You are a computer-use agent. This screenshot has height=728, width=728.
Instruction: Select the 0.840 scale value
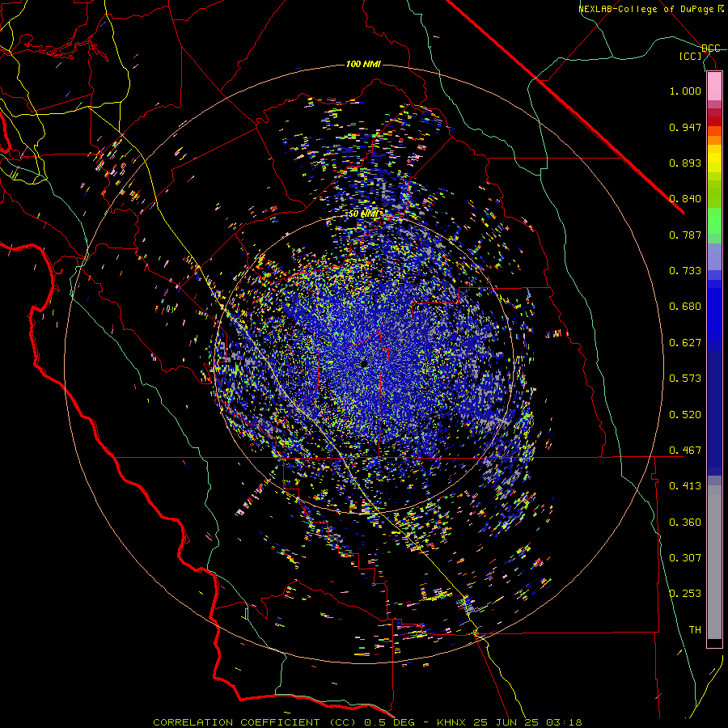point(685,199)
